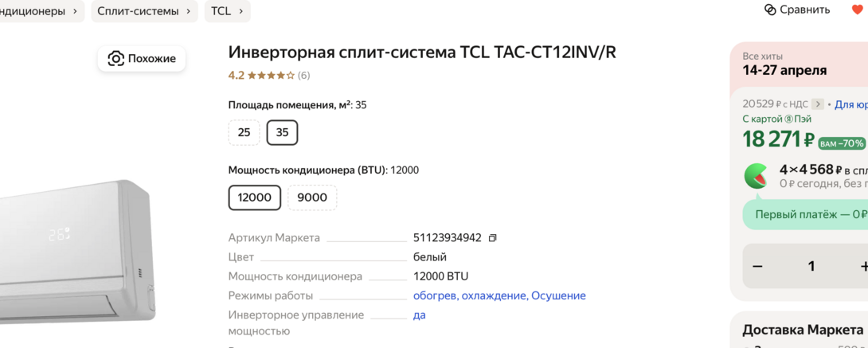Click the air conditioner product image
The height and width of the screenshot is (348, 868).
click(76, 247)
